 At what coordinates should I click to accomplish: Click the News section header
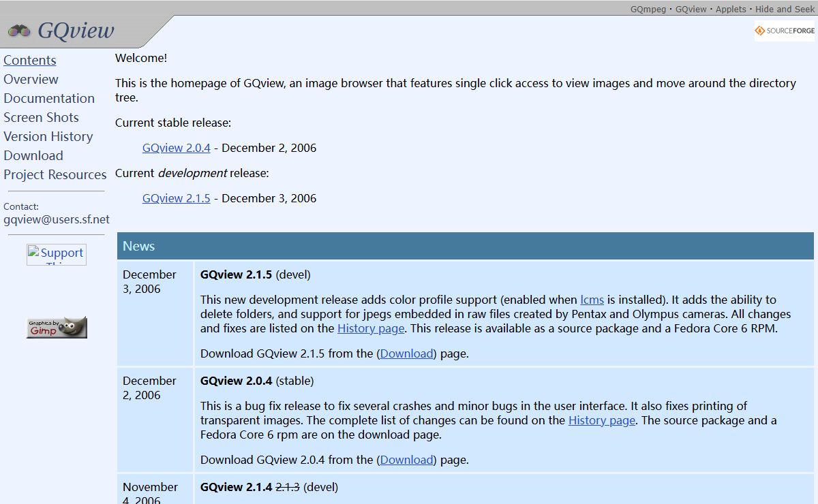pos(466,246)
